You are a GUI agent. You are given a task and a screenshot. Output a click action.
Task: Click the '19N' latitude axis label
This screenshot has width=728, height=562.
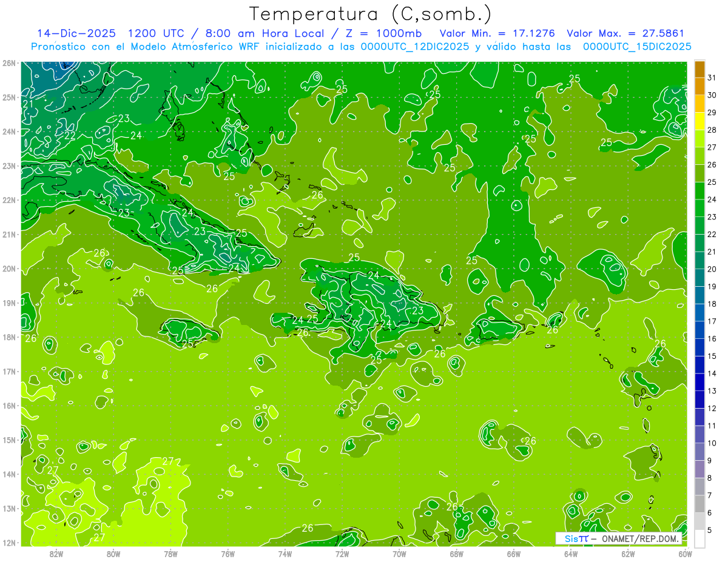[8, 303]
